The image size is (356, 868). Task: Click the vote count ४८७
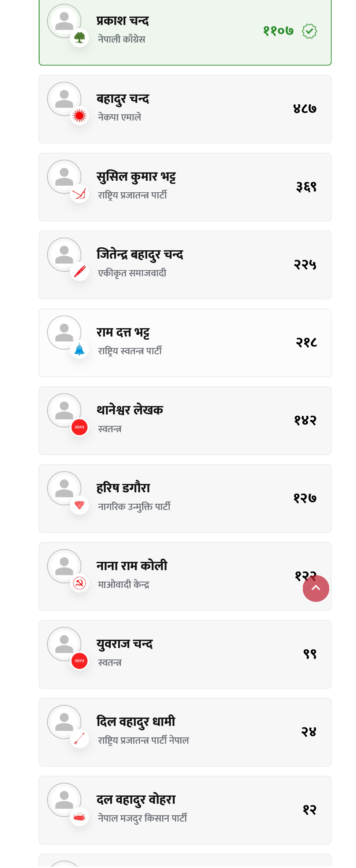point(305,109)
